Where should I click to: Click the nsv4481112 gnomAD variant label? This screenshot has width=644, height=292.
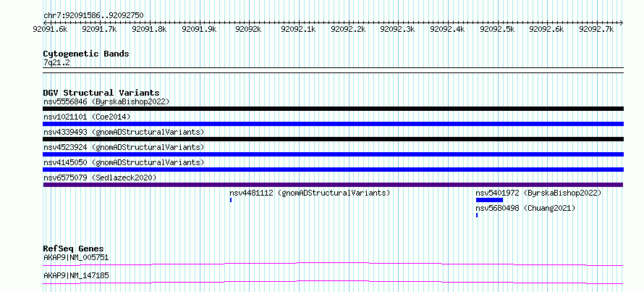[310, 193]
